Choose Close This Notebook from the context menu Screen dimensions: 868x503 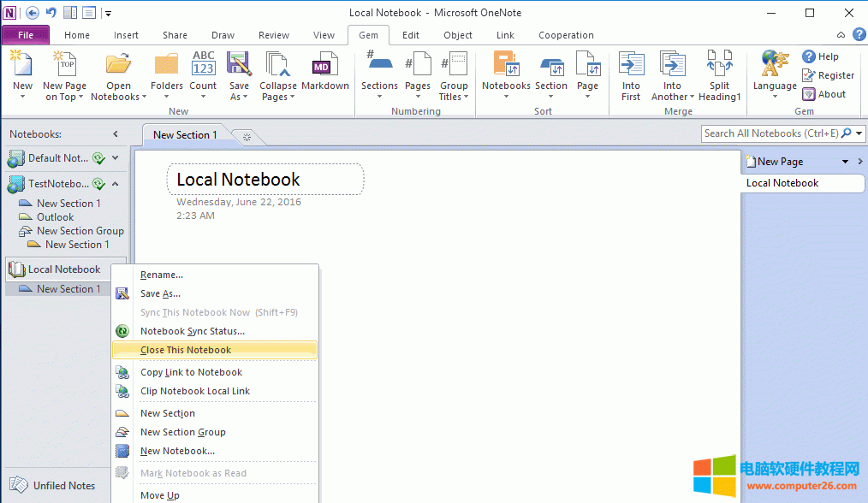185,349
